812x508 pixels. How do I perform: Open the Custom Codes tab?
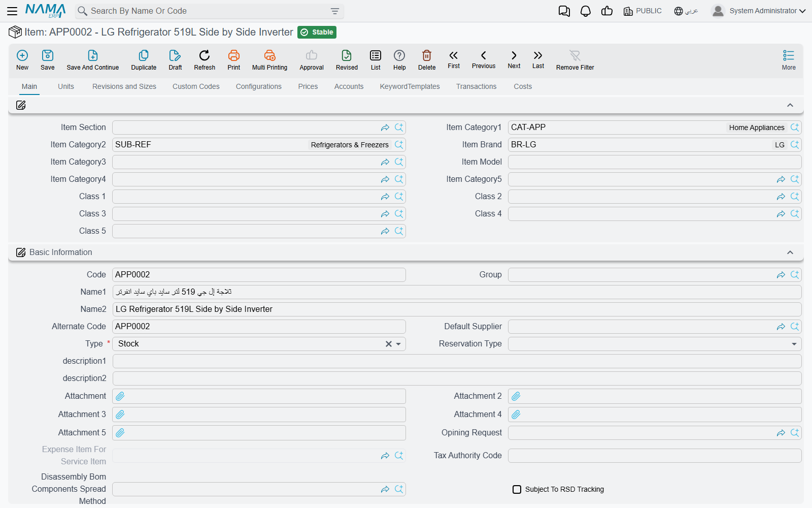(196, 86)
